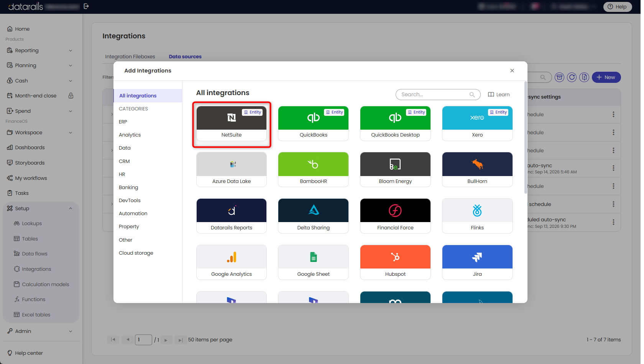This screenshot has height=364, width=644.
Task: Click the refresh icon next to New
Action: point(572,77)
